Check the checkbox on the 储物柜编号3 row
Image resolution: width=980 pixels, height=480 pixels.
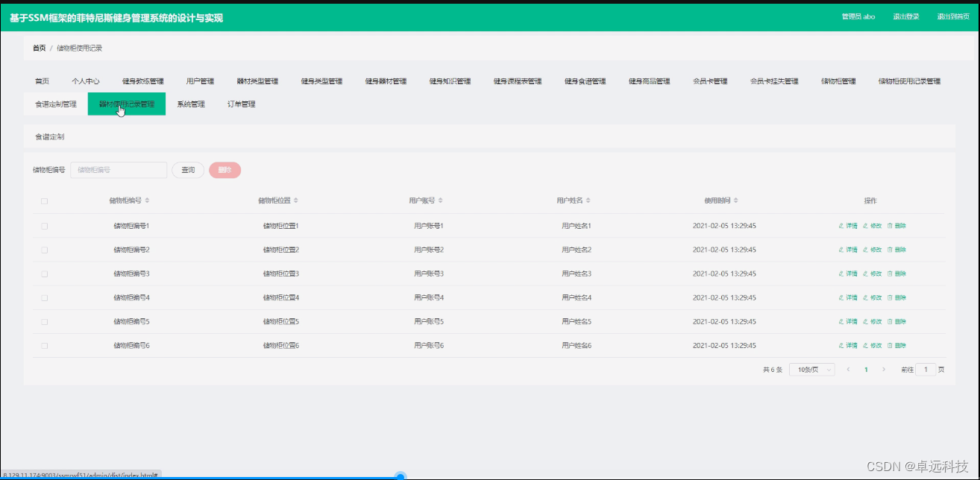pyautogui.click(x=44, y=273)
